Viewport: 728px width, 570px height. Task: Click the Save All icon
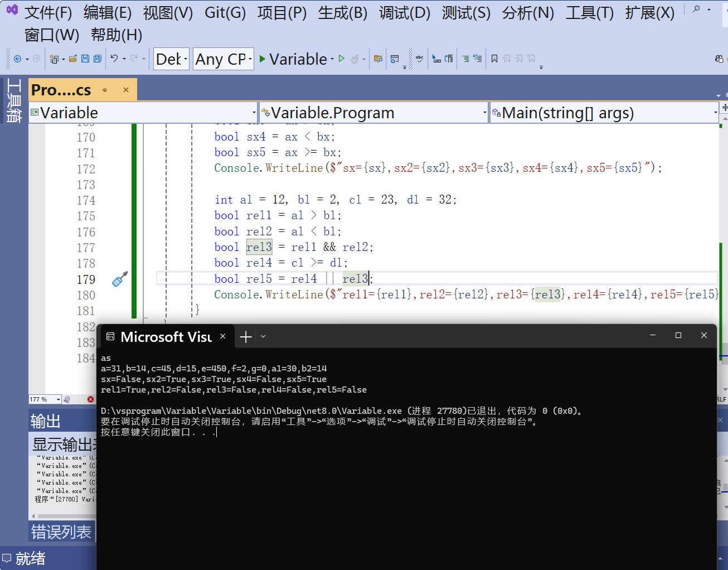pos(98,59)
